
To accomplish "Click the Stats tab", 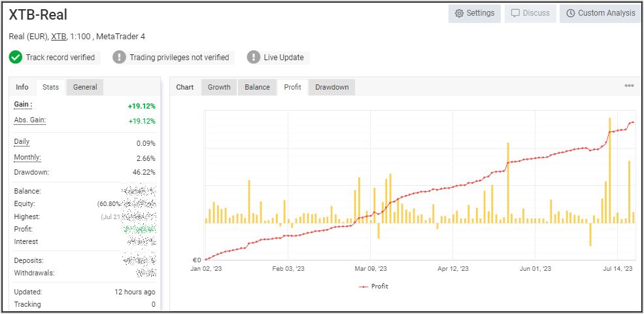I will coord(50,87).
